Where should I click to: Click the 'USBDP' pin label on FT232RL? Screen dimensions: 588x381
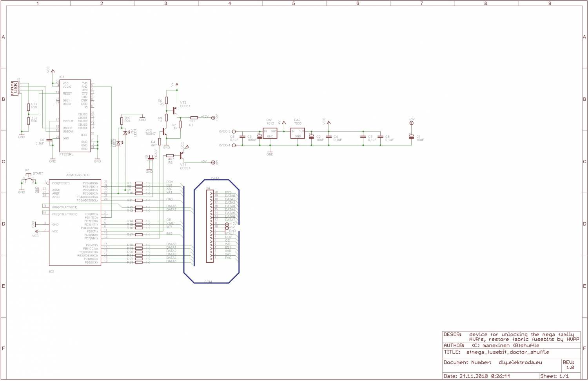[67, 128]
